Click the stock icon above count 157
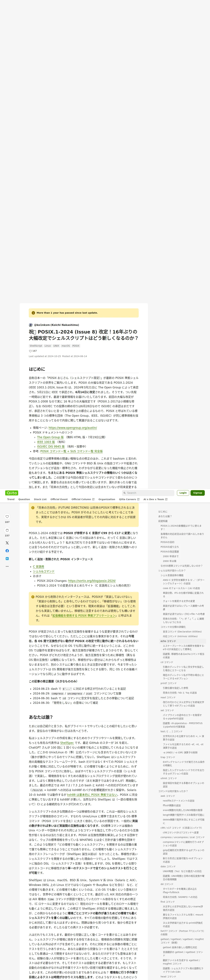This screenshot has height=980, width=210. coord(7,530)
